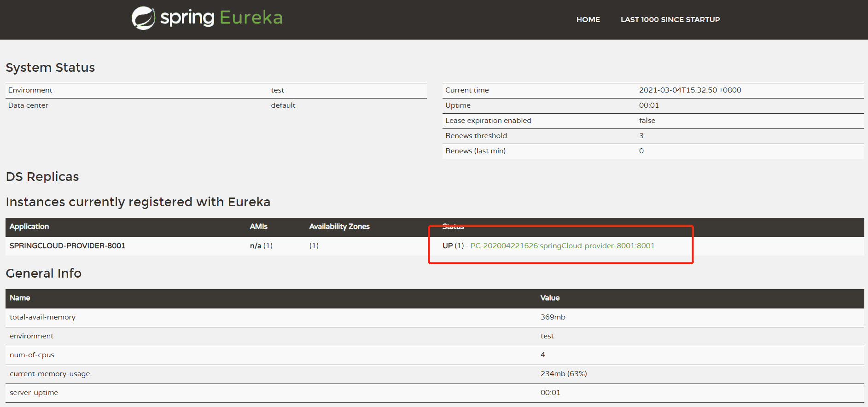The height and width of the screenshot is (407, 868).
Task: Select the DS Replicas heading
Action: click(x=42, y=176)
